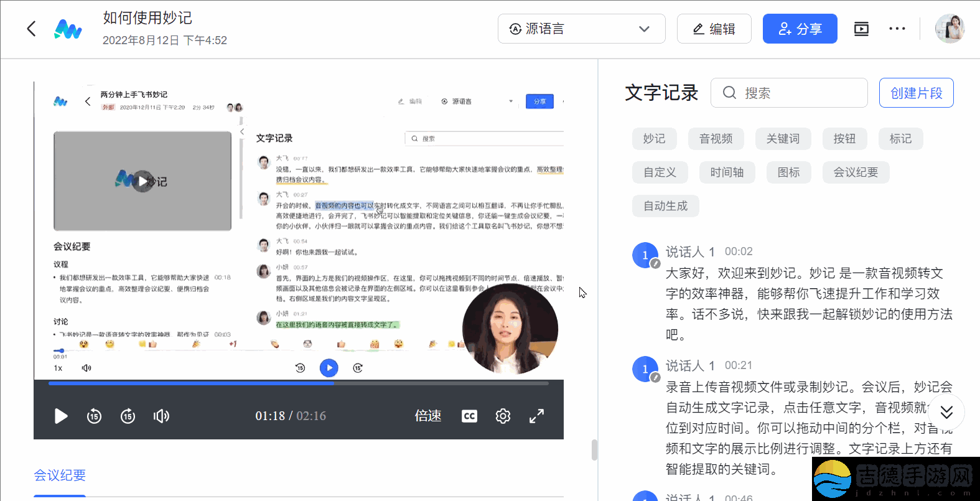Click the speaker 1 avatar at 00:21
Image resolution: width=980 pixels, height=501 pixels.
click(645, 369)
